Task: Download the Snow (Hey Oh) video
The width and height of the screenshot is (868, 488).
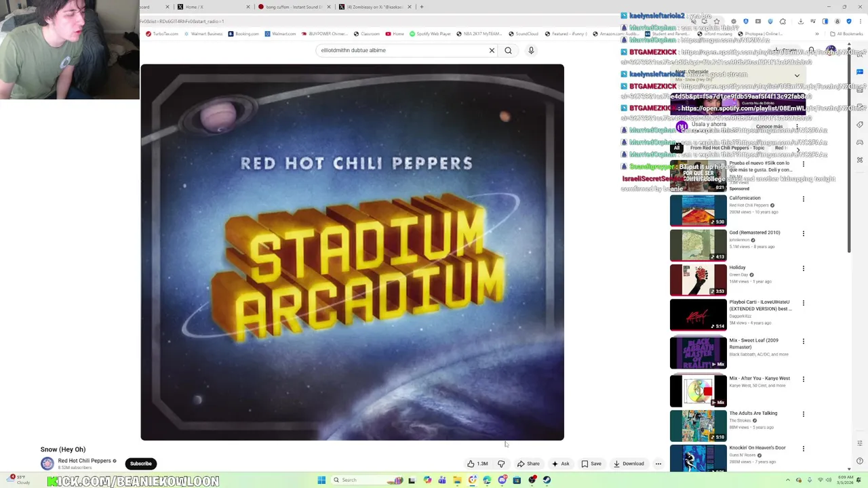Action: point(629,464)
